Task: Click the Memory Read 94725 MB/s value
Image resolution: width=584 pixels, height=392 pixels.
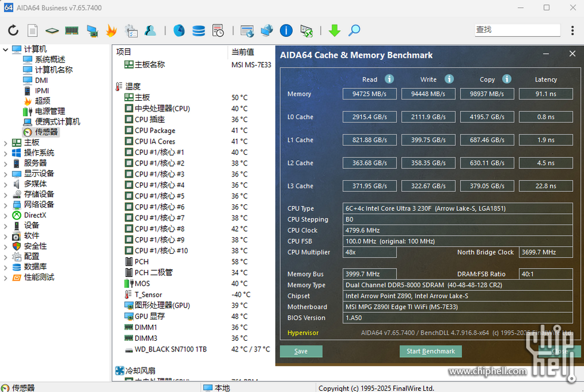Action: pyautogui.click(x=369, y=94)
